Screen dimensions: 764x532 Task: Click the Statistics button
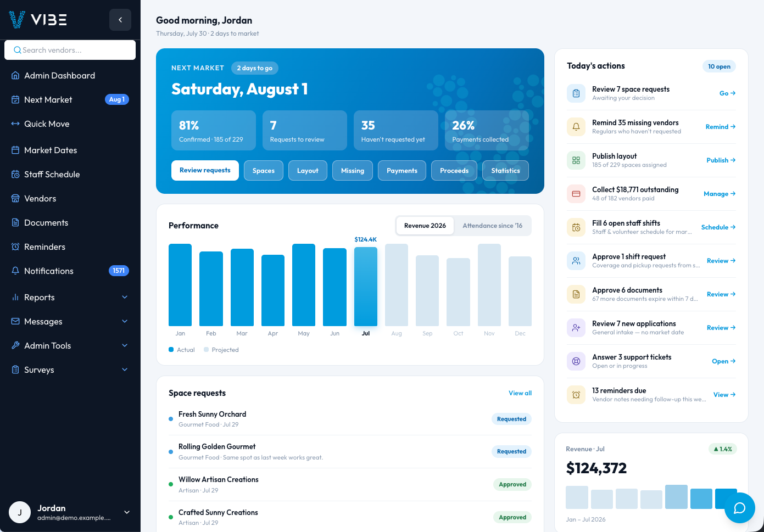(506, 171)
